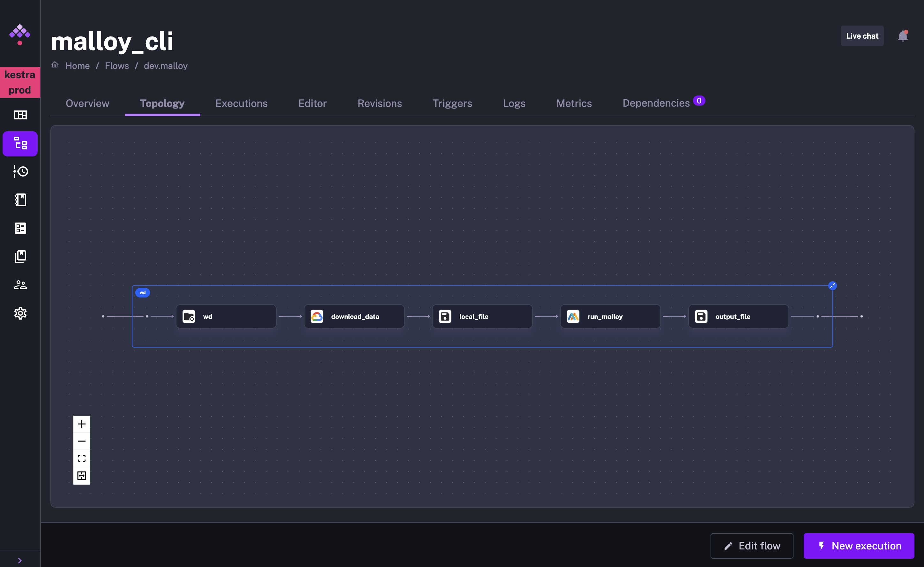The width and height of the screenshot is (924, 567).
Task: Click the zoom in plus button
Action: pos(81,424)
